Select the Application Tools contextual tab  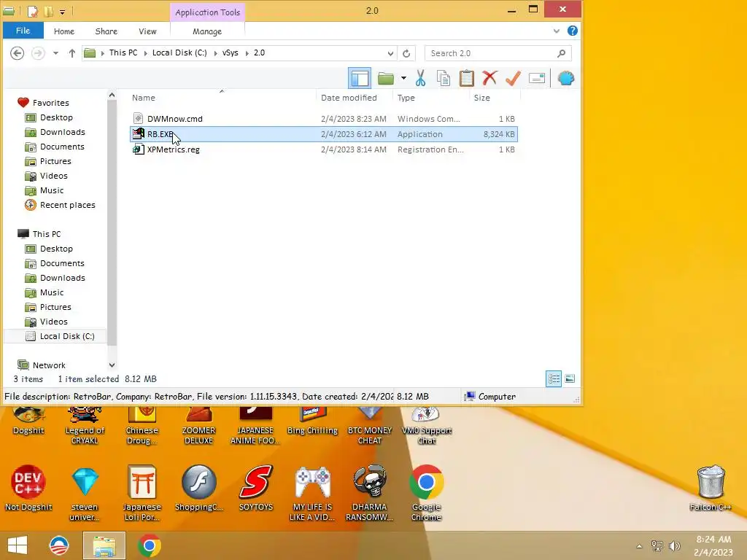coord(208,12)
